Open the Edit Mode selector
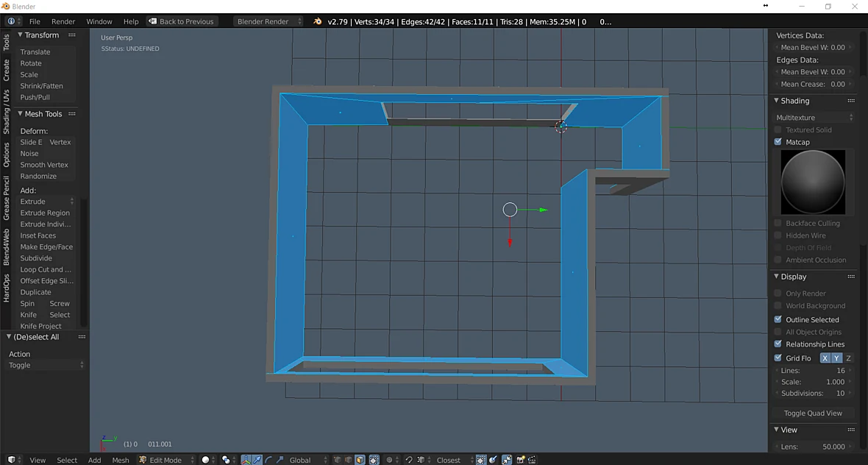Screen dimensions: 868x465 (x=166, y=459)
